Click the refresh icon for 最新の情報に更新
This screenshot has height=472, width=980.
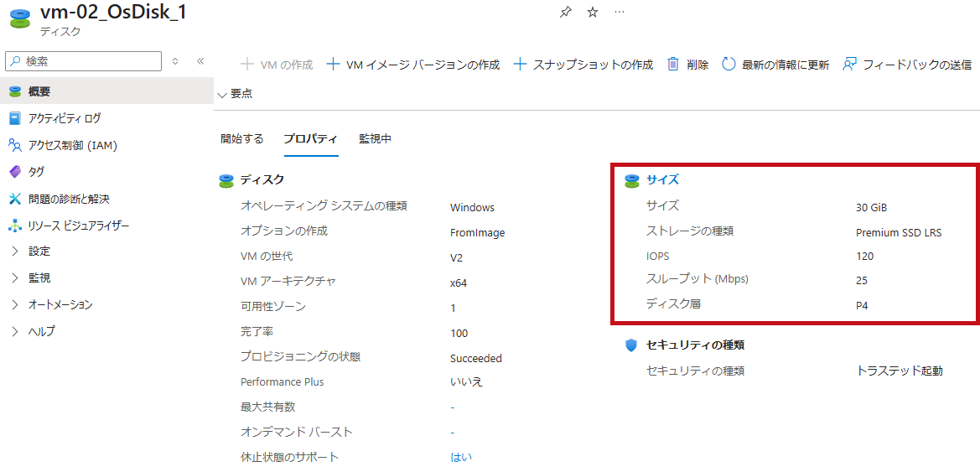[729, 65]
